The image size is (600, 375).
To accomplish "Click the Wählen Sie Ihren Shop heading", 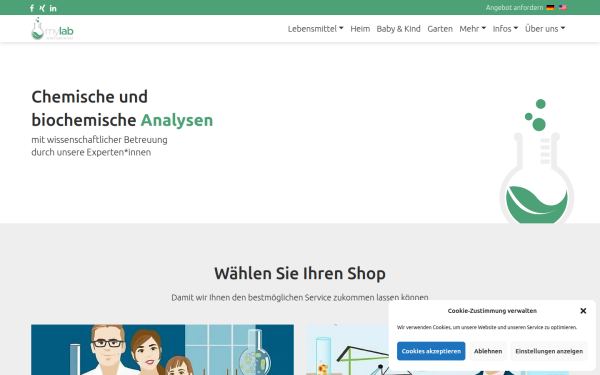I will click(x=300, y=274).
